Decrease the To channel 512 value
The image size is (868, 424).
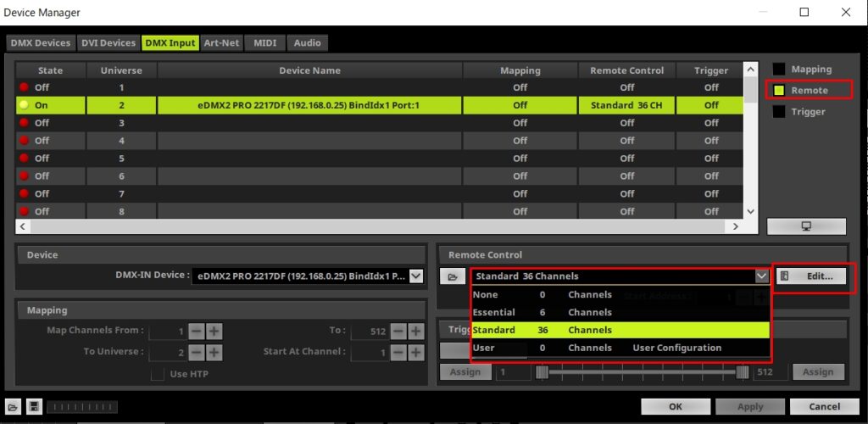coord(398,332)
